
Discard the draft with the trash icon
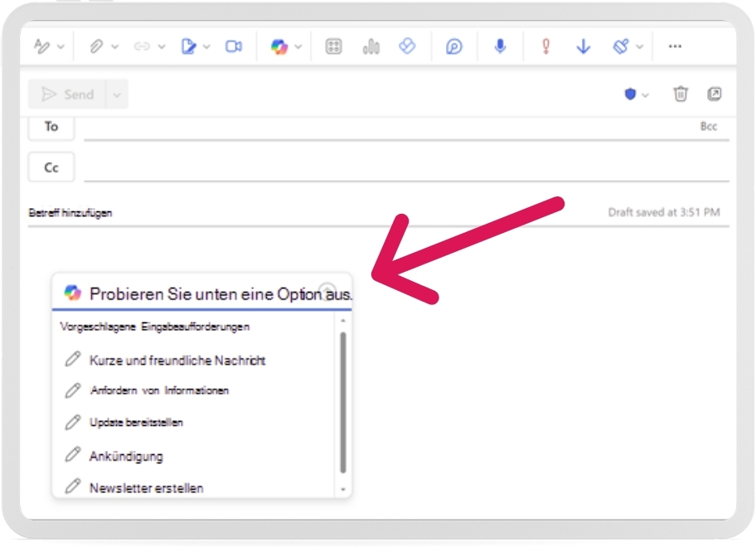(x=681, y=94)
